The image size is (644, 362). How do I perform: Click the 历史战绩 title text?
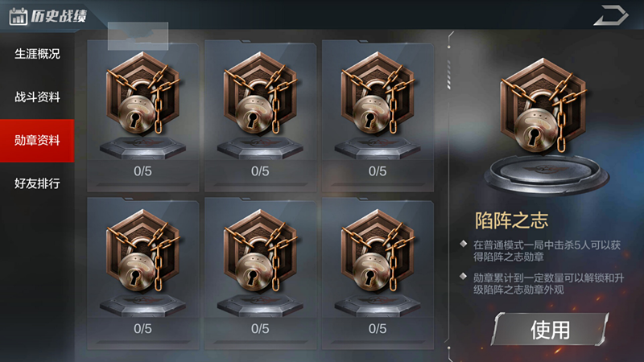pos(59,16)
